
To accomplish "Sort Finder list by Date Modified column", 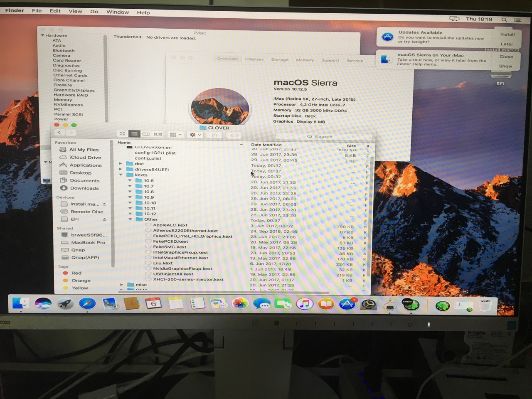I will tap(266, 145).
